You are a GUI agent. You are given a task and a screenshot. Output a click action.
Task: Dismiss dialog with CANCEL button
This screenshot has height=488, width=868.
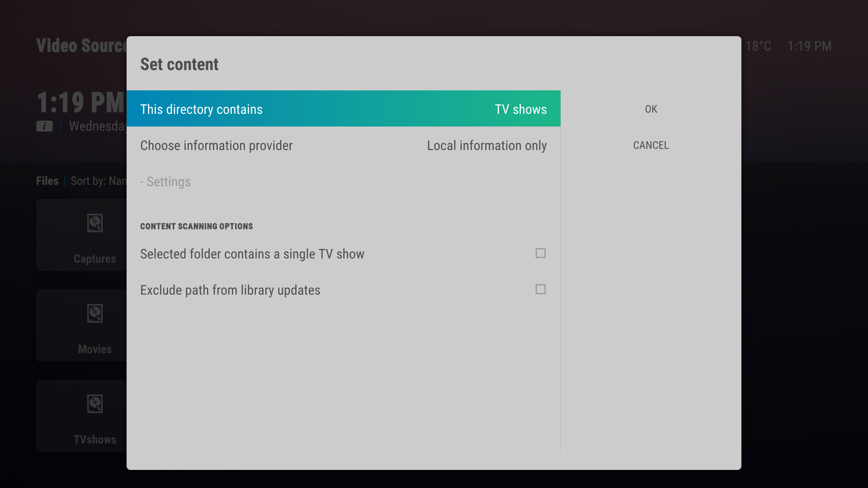pos(651,145)
